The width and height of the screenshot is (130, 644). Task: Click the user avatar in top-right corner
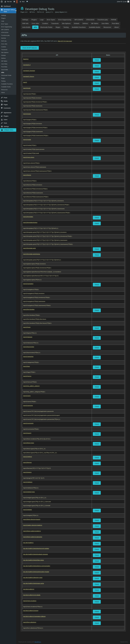(128, 2)
